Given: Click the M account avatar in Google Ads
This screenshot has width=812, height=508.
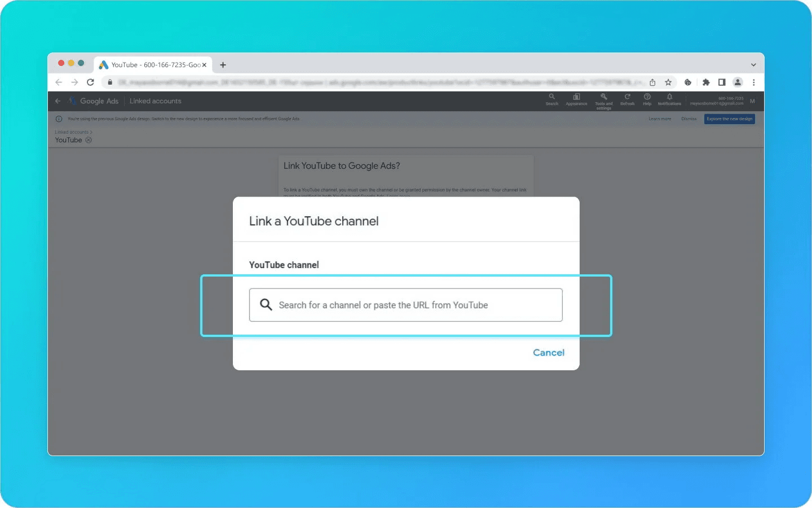Looking at the screenshot, I should coord(752,101).
